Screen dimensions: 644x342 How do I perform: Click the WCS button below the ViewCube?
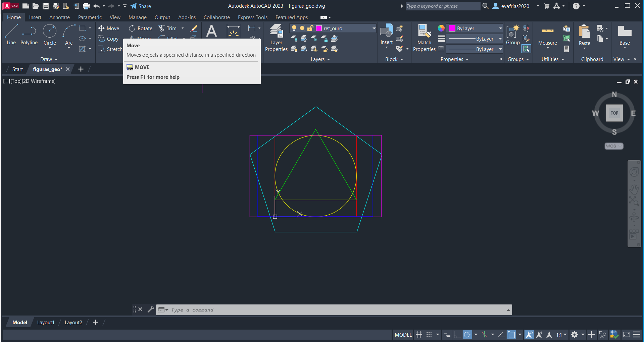click(613, 146)
